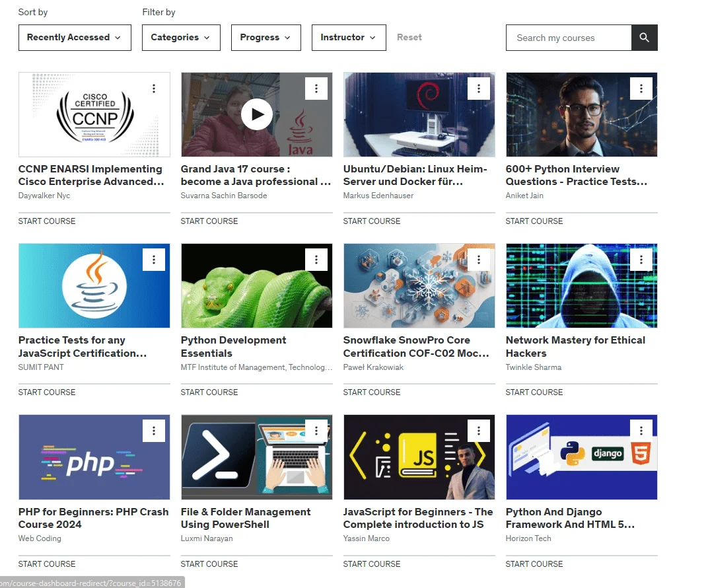The image size is (708, 588).
Task: Click instructor name Yassin Marco
Action: [x=366, y=538]
